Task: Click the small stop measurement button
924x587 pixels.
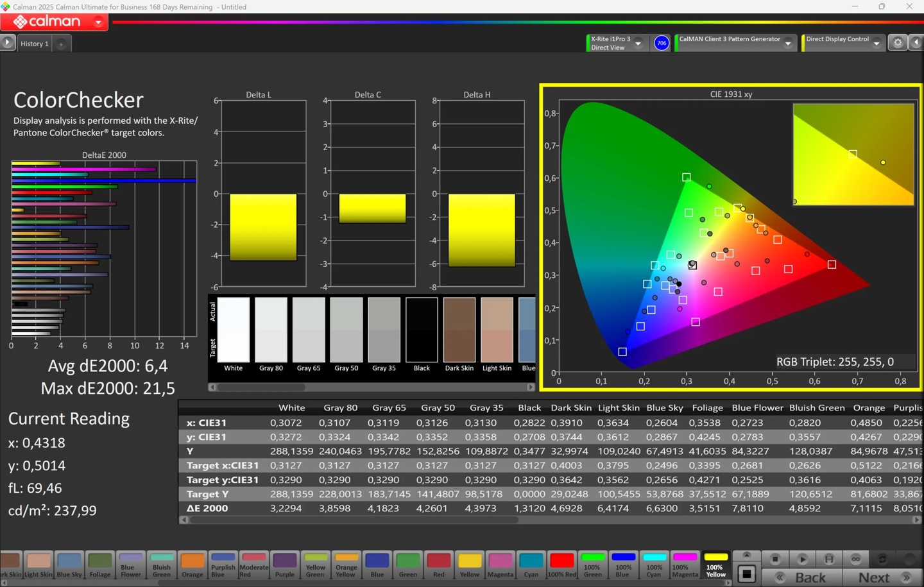Action: coord(775,559)
